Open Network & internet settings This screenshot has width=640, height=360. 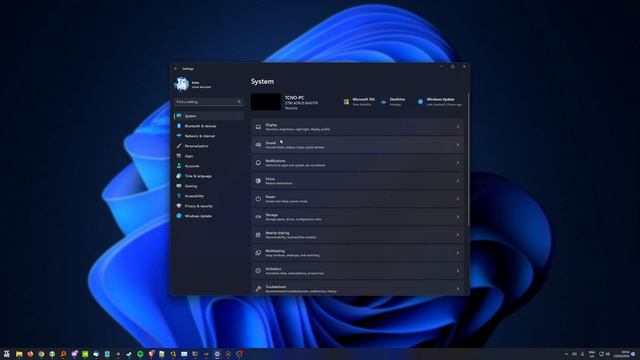pos(209,136)
